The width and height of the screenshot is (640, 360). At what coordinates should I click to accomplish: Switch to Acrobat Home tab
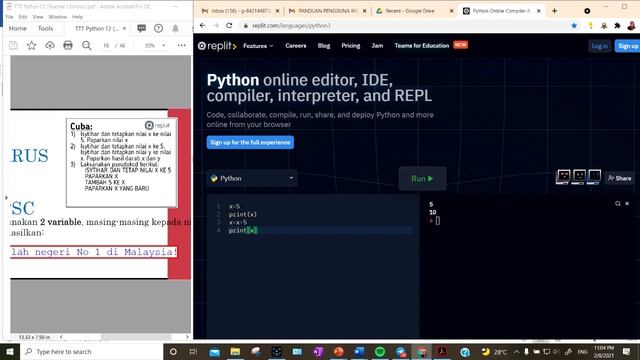coord(18,28)
